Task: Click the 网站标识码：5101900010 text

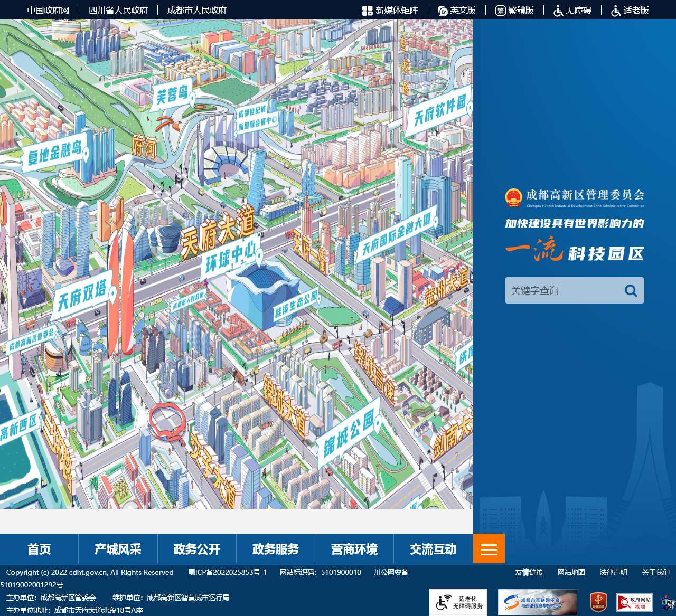Action: (321, 572)
